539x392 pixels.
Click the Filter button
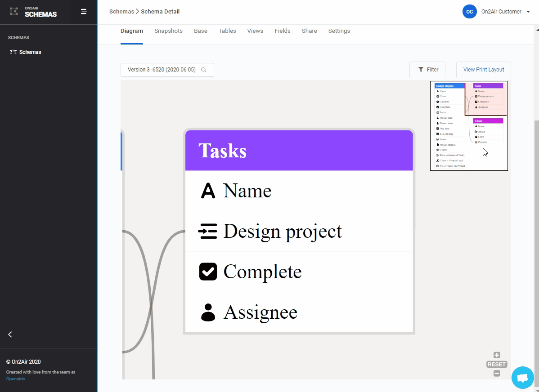[x=427, y=70]
